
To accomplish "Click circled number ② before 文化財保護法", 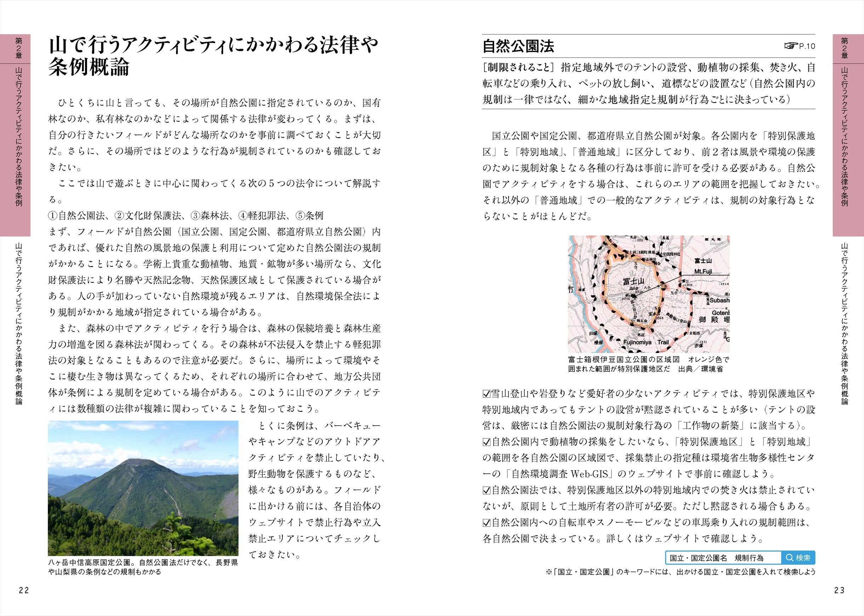I will coord(119,216).
